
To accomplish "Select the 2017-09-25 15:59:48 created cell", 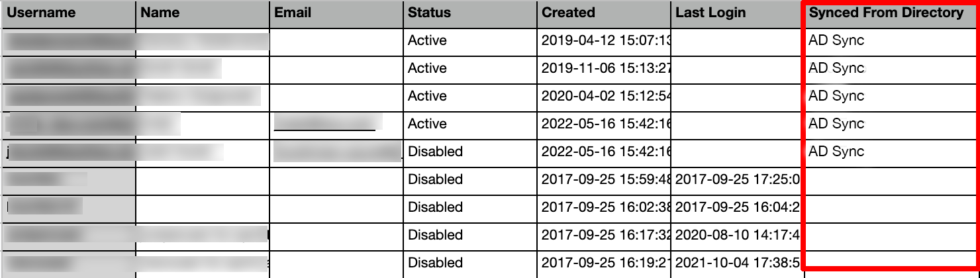I will pos(605,180).
